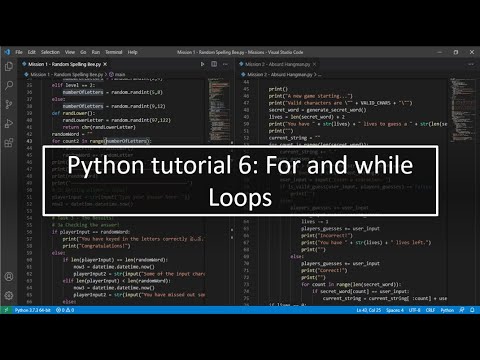The image size is (480, 360).
Task: Click the VS Code logo in title bar
Action: tap(7, 52)
